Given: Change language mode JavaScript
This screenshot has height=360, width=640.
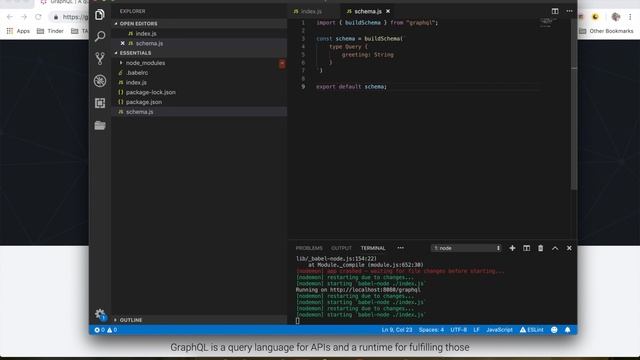Looking at the screenshot, I should [x=499, y=330].
